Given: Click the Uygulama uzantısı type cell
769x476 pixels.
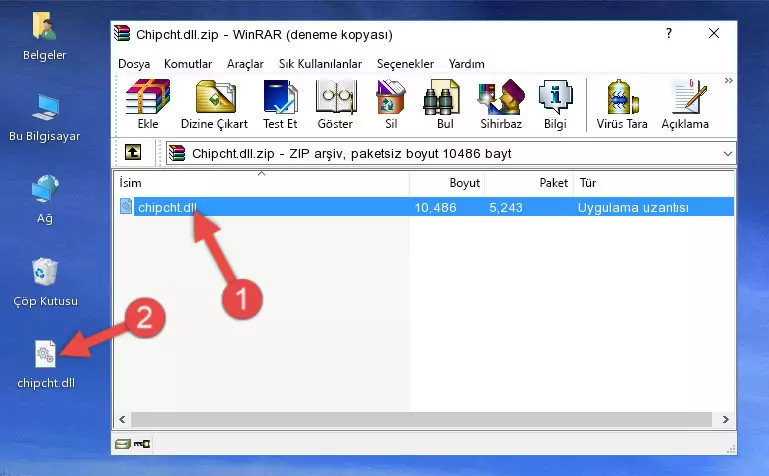Looking at the screenshot, I should coord(633,207).
